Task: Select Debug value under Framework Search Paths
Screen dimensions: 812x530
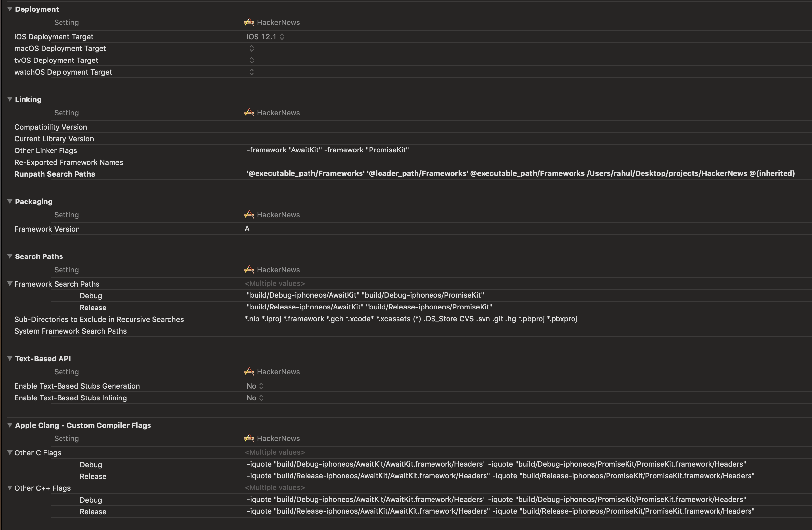Action: tap(365, 295)
